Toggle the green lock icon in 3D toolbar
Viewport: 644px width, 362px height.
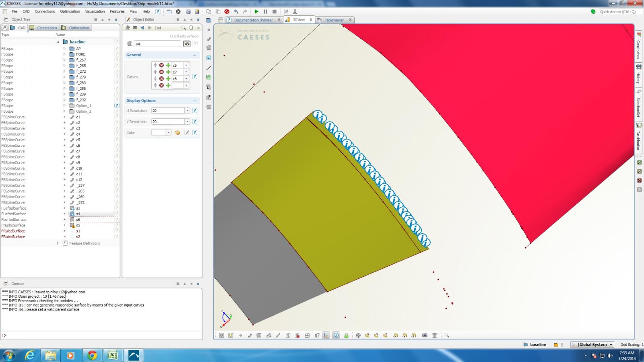(346, 335)
